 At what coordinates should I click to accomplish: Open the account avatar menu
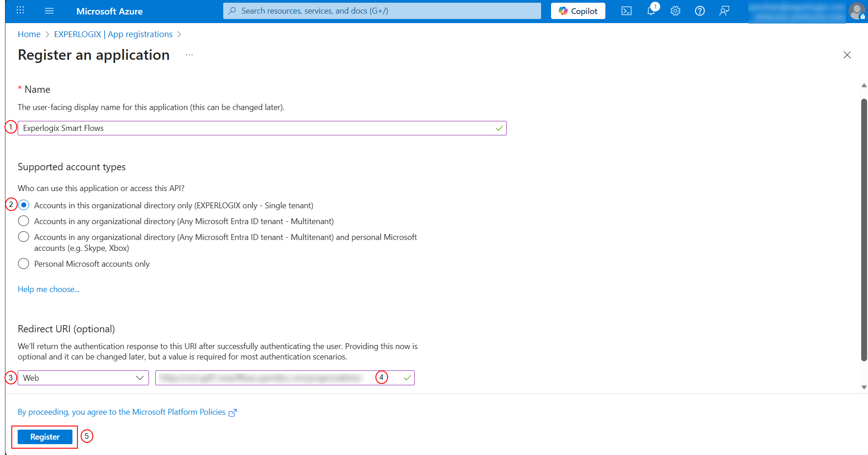(857, 11)
